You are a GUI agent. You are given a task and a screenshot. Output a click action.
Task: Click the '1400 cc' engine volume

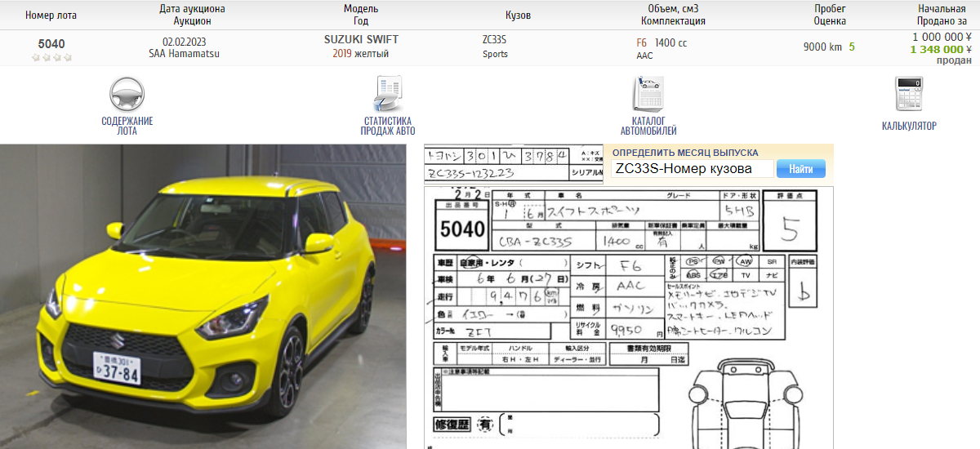point(671,42)
